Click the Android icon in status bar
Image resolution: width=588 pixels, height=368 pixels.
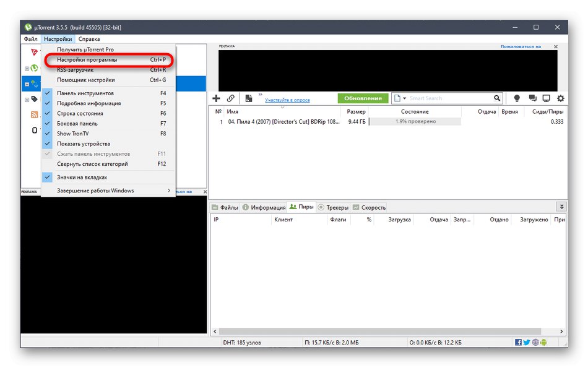[x=544, y=342]
